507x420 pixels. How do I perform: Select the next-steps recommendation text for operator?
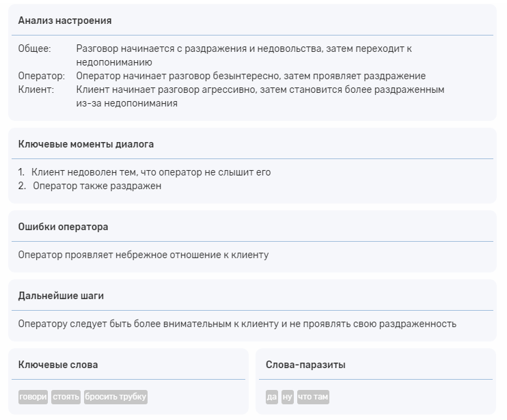[x=237, y=324]
